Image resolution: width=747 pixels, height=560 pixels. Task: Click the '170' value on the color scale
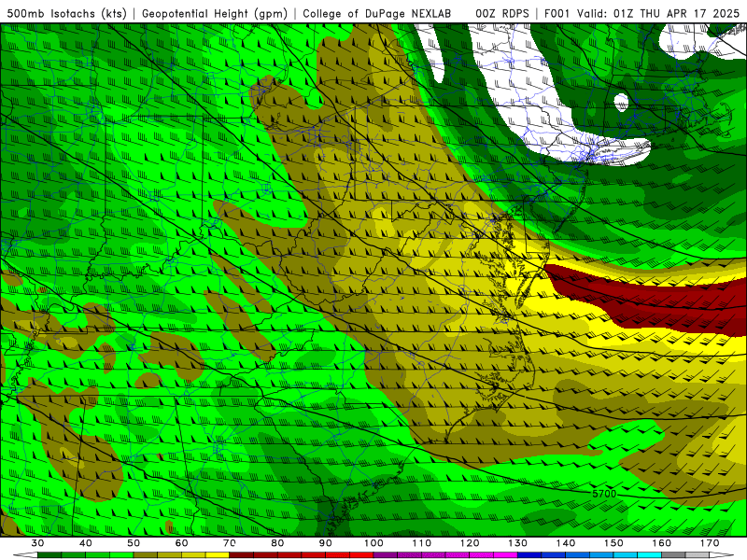pyautogui.click(x=710, y=543)
